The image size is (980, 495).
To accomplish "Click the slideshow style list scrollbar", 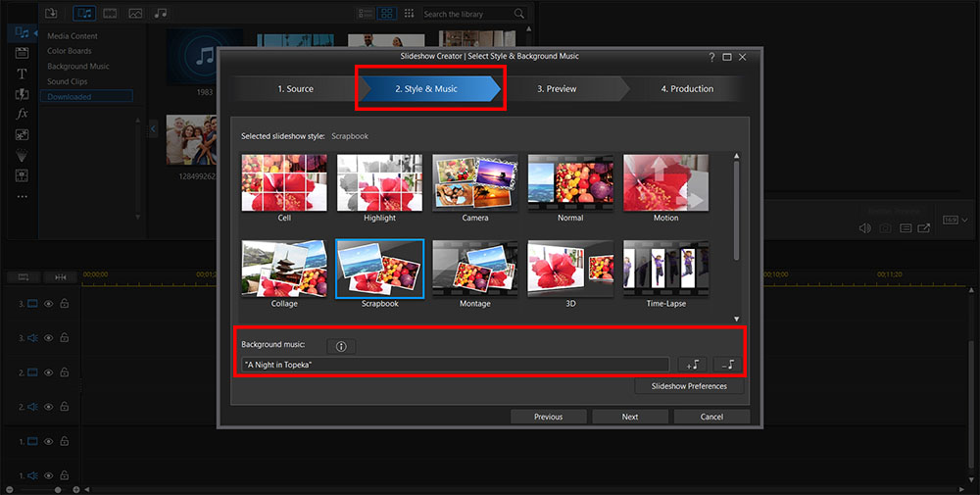I will pyautogui.click(x=736, y=211).
